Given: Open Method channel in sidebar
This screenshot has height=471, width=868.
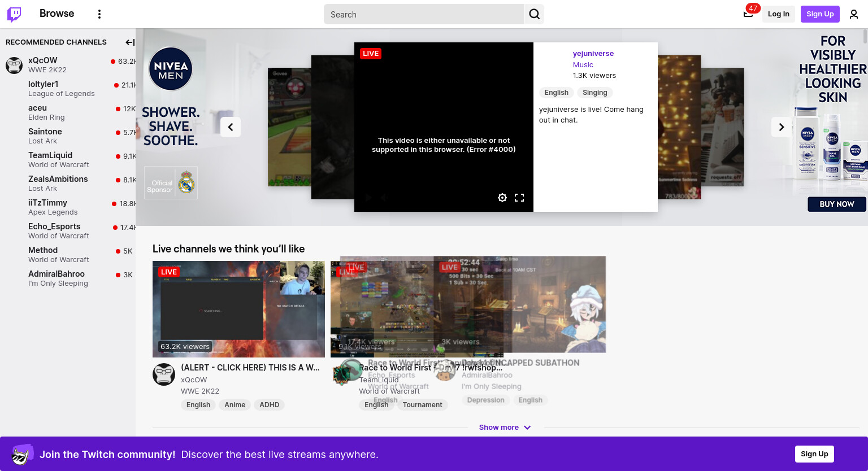Looking at the screenshot, I should [68, 255].
